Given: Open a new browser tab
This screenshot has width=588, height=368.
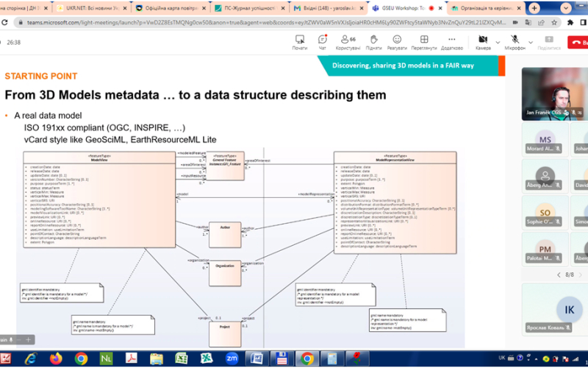Looking at the screenshot, I should coord(534,8).
